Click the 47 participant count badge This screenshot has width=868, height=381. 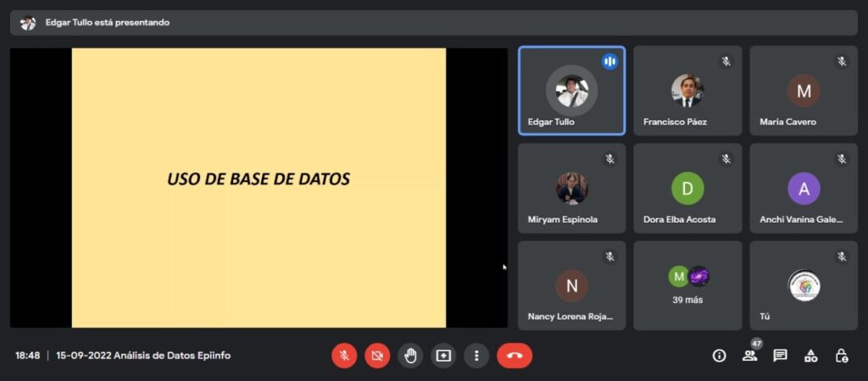757,344
